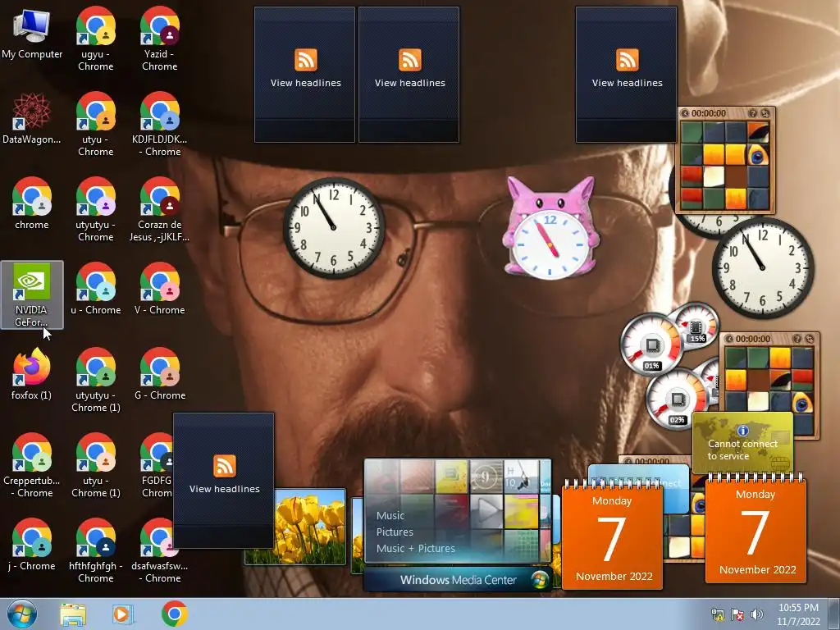840x630 pixels.
Task: Open the Yazid - Chrome shortcut
Action: 160,39
